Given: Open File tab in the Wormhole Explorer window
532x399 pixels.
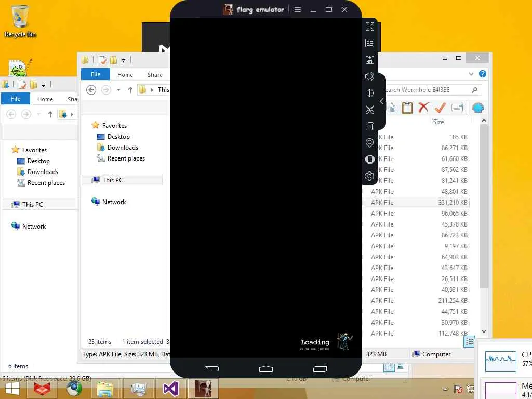Looking at the screenshot, I should click(96, 74).
